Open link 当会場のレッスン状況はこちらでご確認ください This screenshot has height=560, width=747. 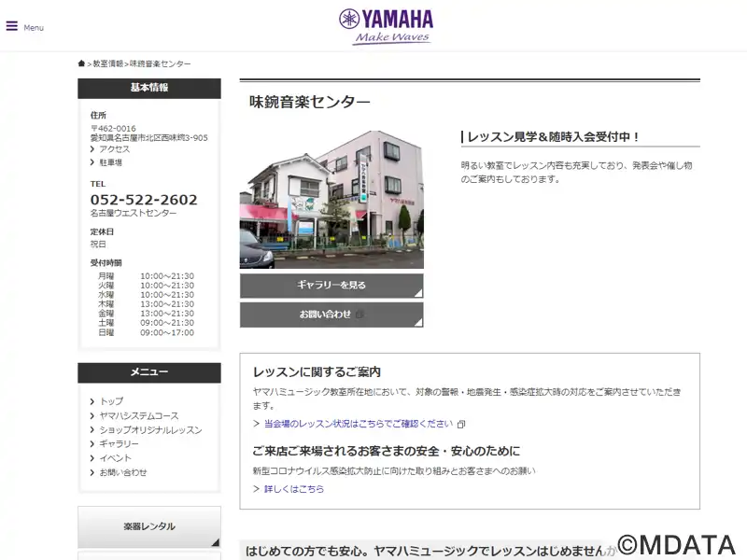[x=359, y=424]
